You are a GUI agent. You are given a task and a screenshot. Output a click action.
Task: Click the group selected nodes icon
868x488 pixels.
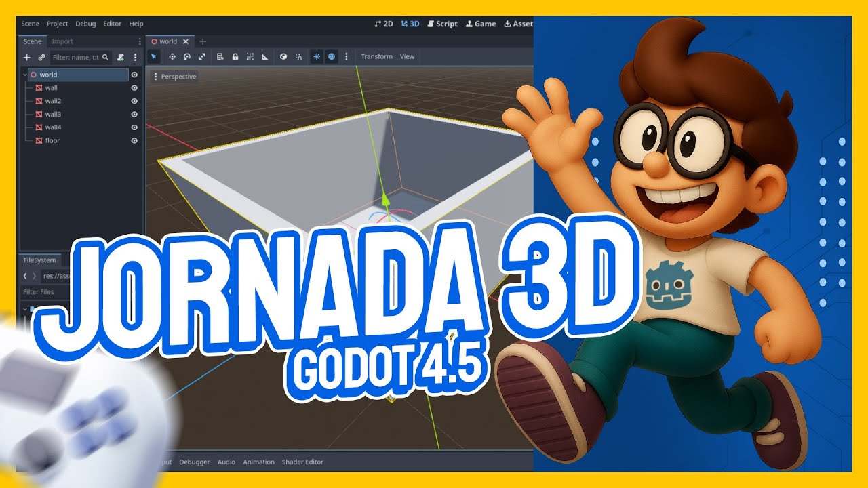(250, 56)
